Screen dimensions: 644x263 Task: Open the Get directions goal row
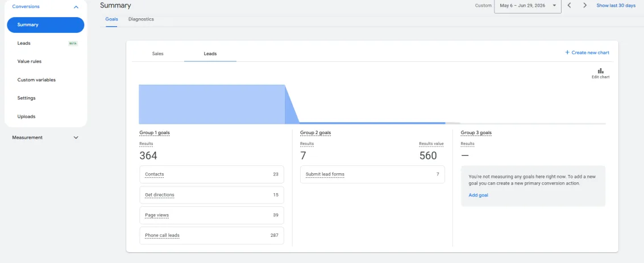211,195
